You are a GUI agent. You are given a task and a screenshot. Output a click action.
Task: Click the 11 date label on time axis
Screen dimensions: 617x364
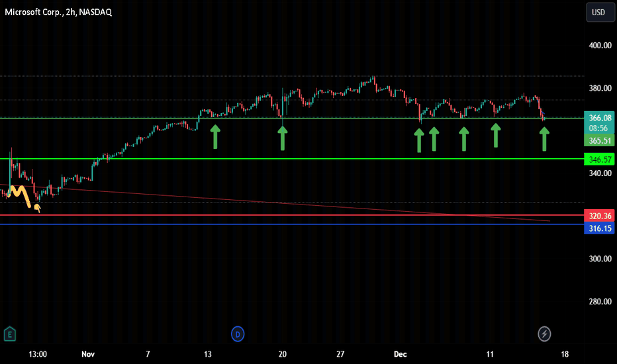coord(489,354)
